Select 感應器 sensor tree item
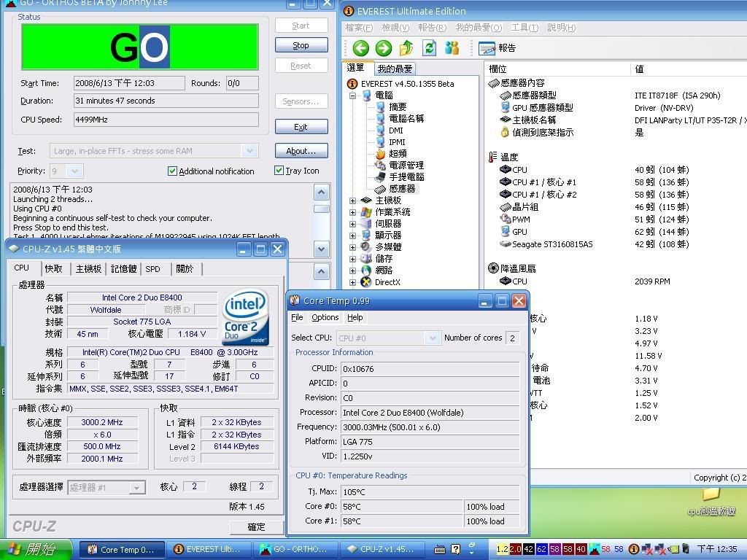The width and height of the screenshot is (747, 560). pos(402,189)
